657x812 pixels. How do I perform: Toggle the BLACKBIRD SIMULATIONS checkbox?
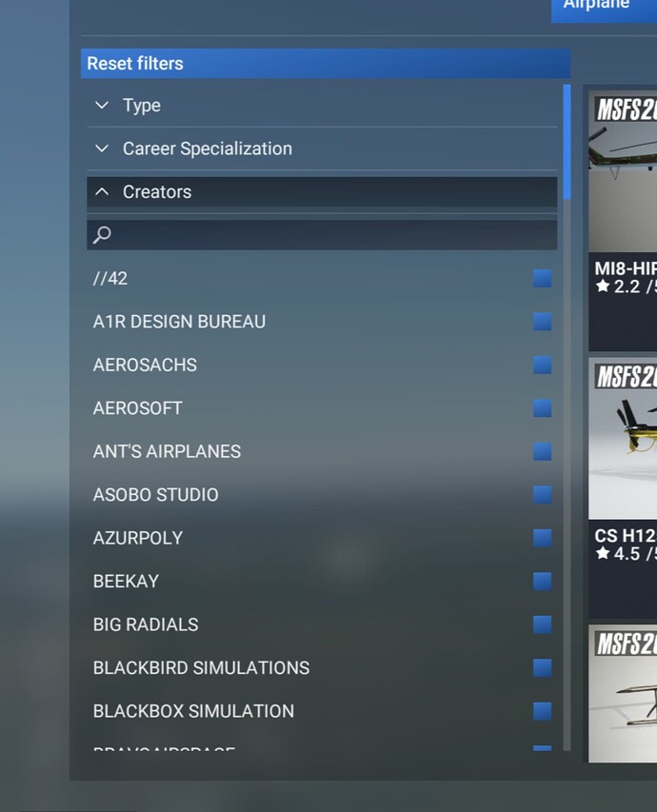tap(542, 667)
